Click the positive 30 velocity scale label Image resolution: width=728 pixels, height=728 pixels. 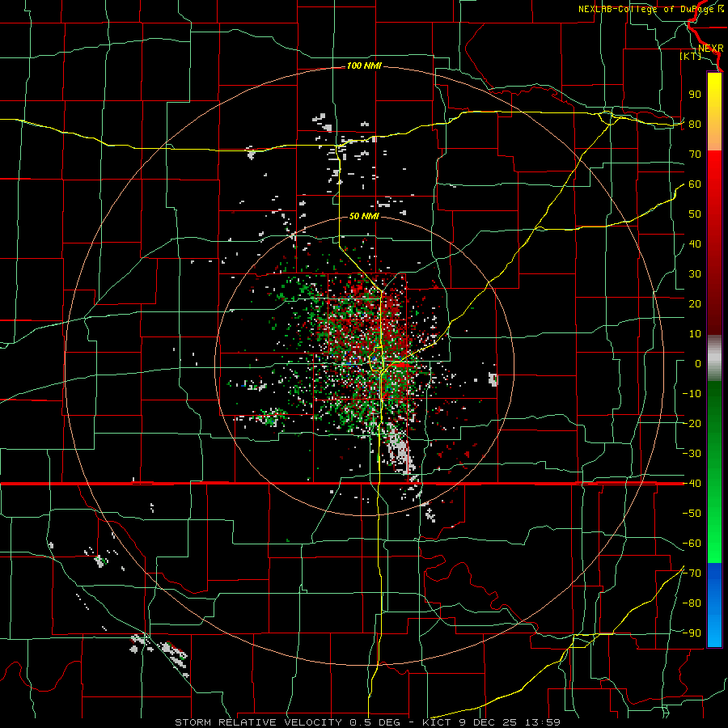click(x=695, y=274)
